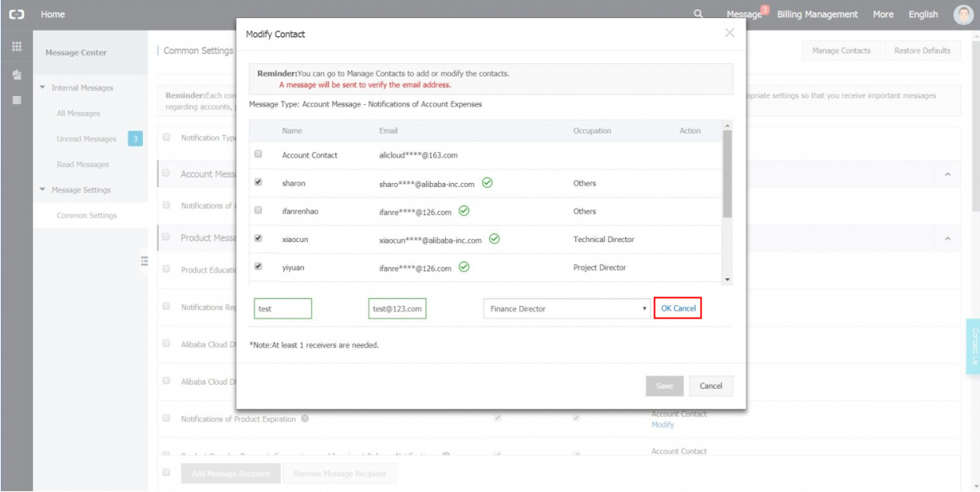Click the blue 3 unread messages badge
Viewport: 980px width, 492px height.
coord(135,139)
